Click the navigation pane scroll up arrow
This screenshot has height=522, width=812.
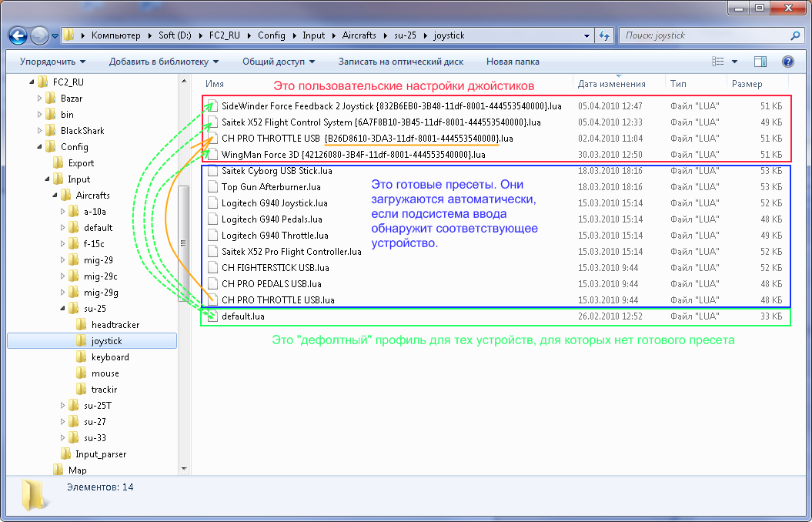tap(183, 81)
